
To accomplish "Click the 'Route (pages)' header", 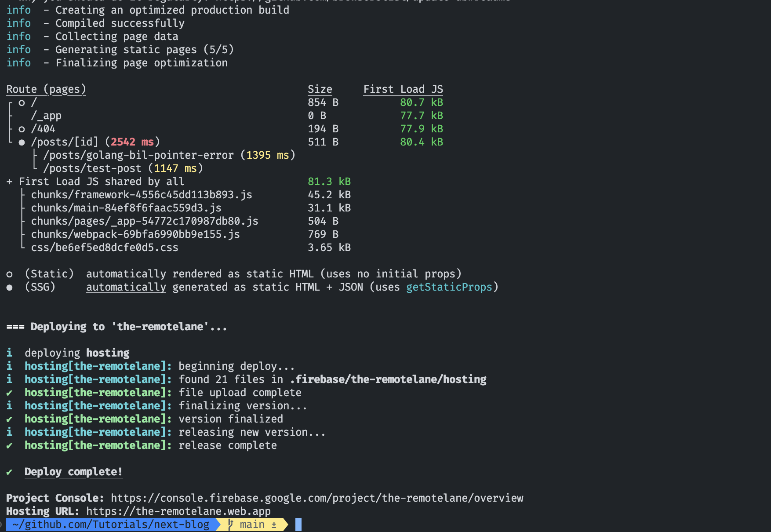I will 46,89.
